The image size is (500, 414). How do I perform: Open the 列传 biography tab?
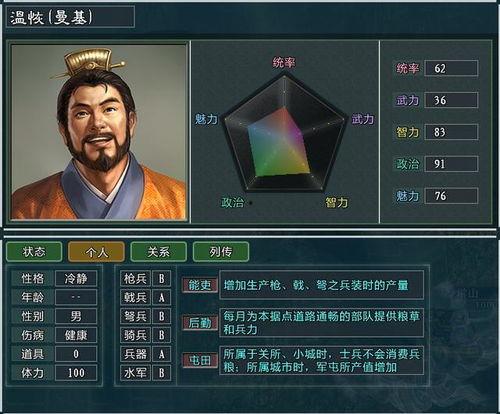click(221, 252)
